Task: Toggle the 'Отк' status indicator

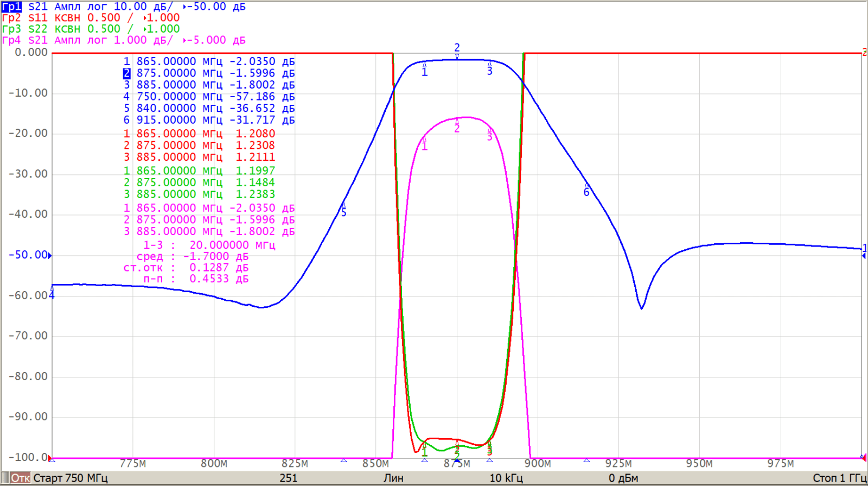Action: (x=21, y=478)
